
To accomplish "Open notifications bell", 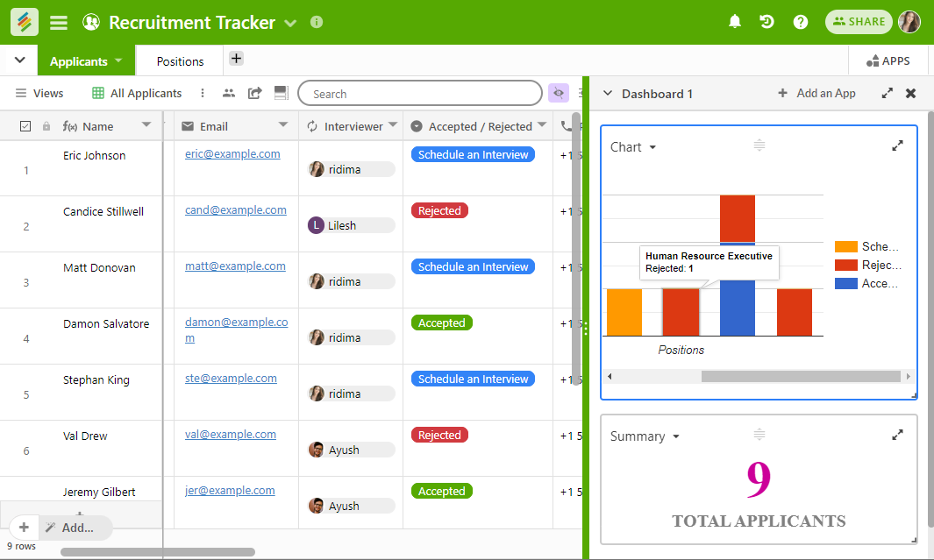I will (x=735, y=22).
